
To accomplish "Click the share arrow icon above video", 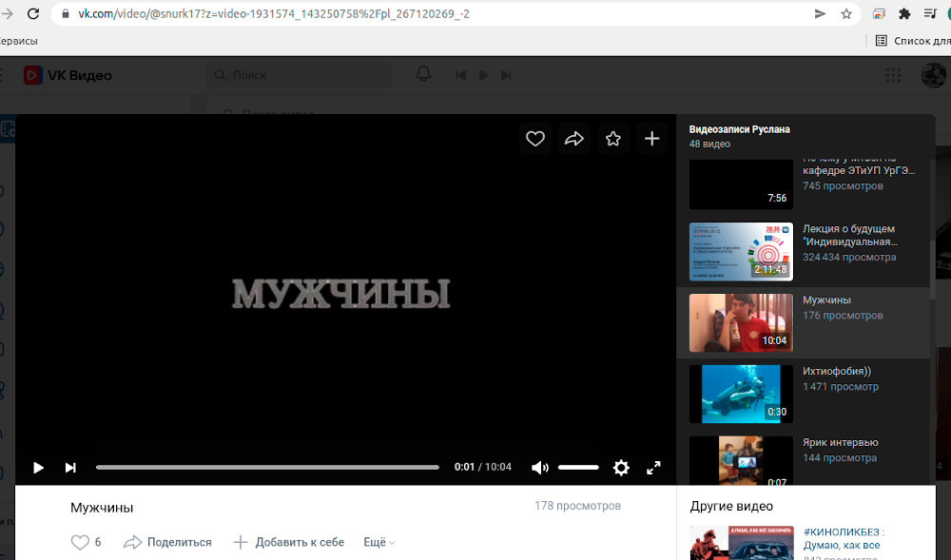I will pos(574,139).
